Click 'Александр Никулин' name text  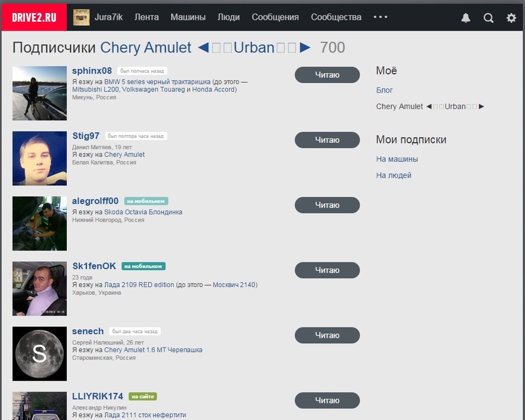[100, 407]
